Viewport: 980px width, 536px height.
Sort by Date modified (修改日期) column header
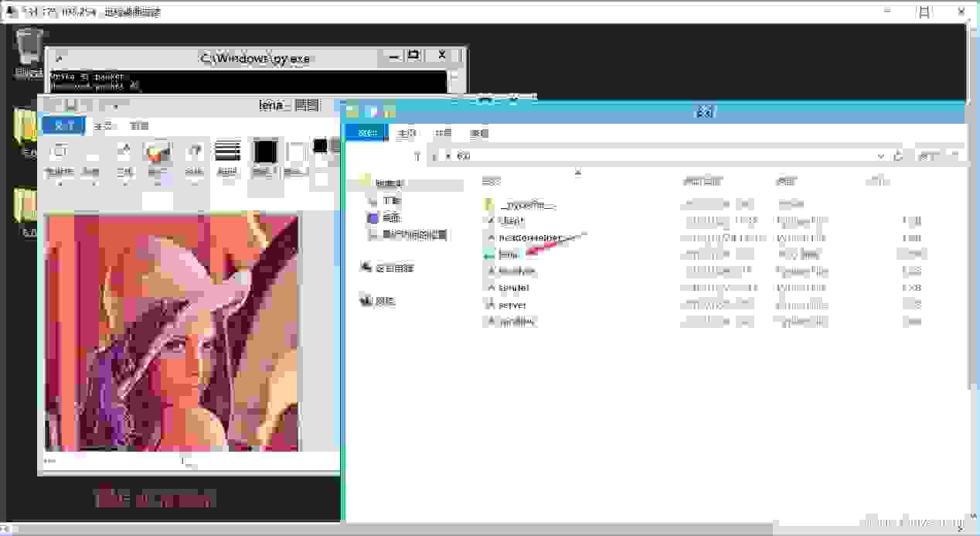coord(702,181)
